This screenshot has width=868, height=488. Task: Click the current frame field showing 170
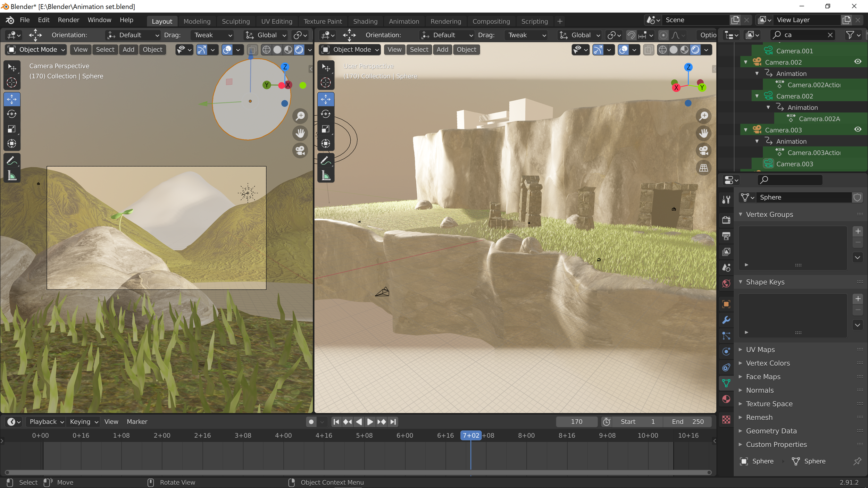pos(576,422)
